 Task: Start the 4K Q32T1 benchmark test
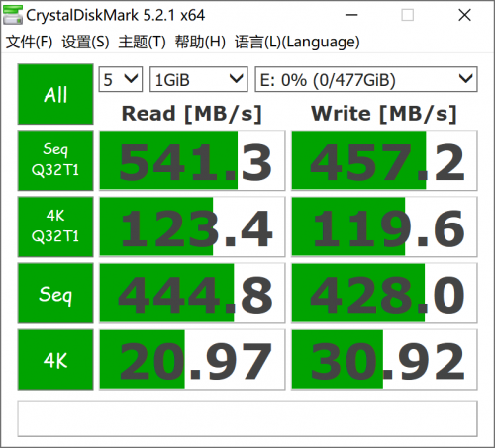(55, 226)
